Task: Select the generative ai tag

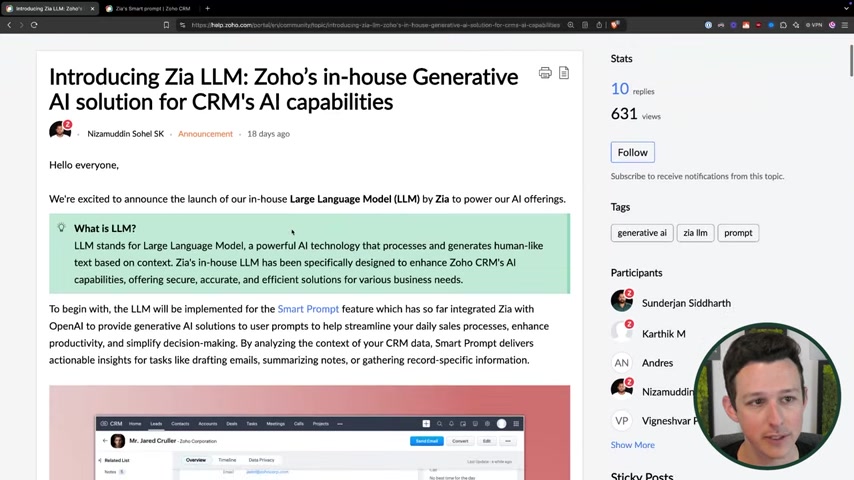Action: click(x=642, y=233)
